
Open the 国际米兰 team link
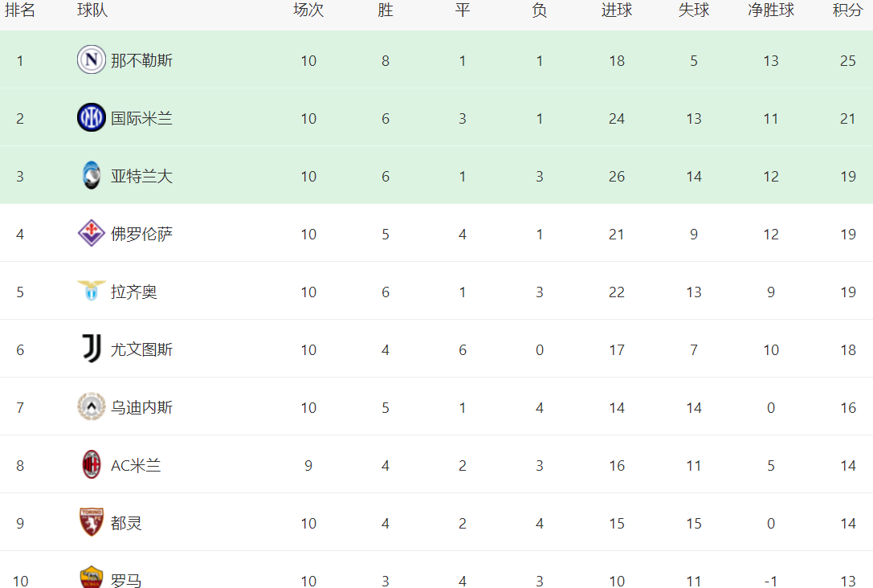pyautogui.click(x=141, y=118)
